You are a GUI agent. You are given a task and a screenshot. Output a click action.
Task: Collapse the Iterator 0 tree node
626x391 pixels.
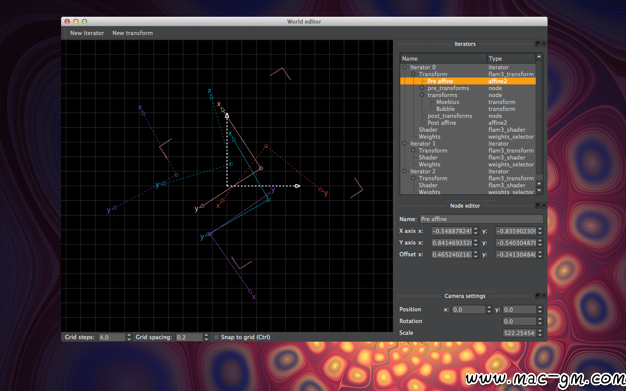(404, 67)
